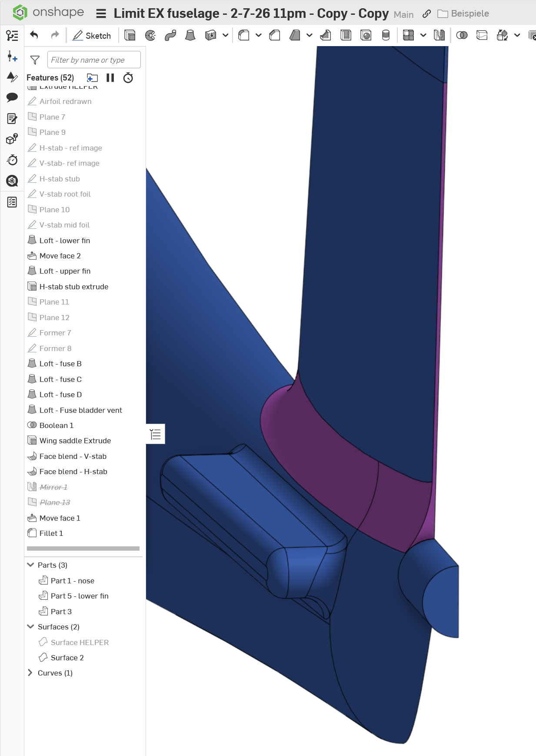Copy the document link icon

426,14
